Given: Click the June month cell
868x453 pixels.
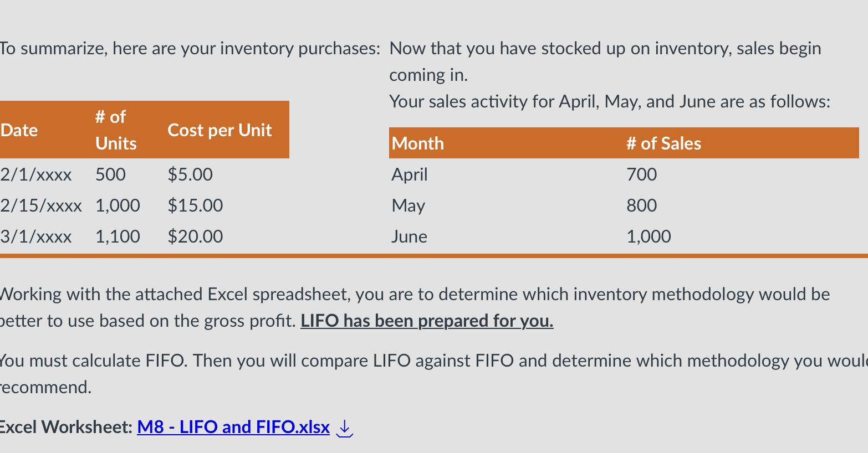Looking at the screenshot, I should pyautogui.click(x=409, y=236).
